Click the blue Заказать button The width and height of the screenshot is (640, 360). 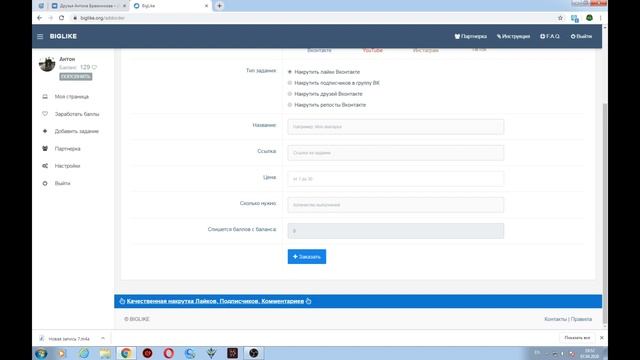(x=307, y=257)
